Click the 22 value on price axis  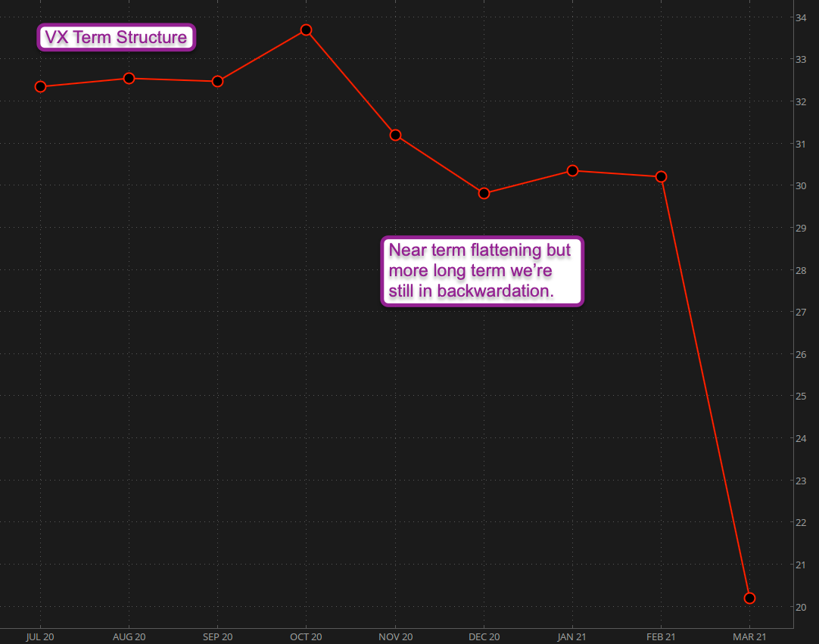(801, 523)
